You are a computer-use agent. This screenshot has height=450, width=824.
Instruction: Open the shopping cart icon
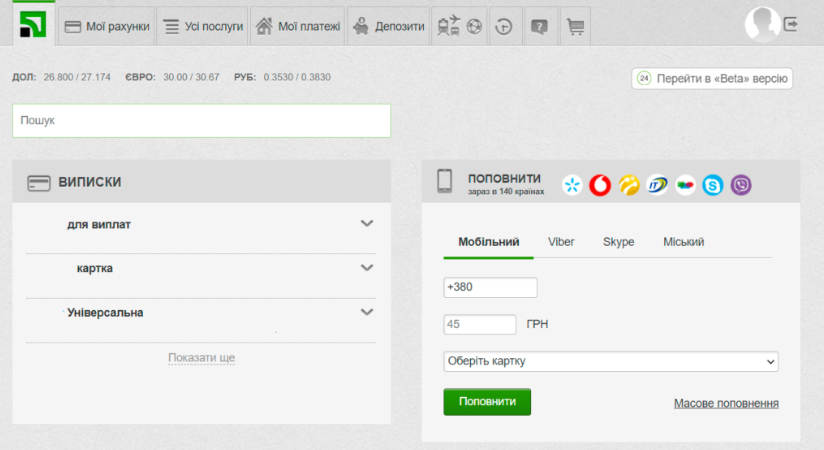(x=574, y=27)
